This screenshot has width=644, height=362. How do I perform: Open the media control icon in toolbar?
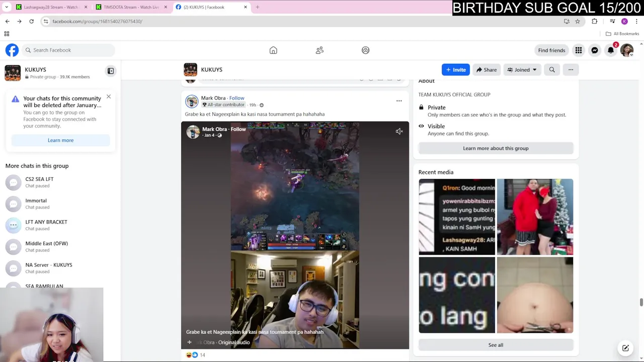(612, 21)
